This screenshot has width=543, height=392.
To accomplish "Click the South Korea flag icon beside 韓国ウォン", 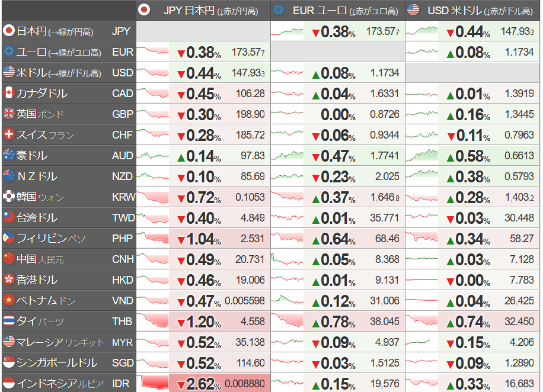I will [x=9, y=197].
